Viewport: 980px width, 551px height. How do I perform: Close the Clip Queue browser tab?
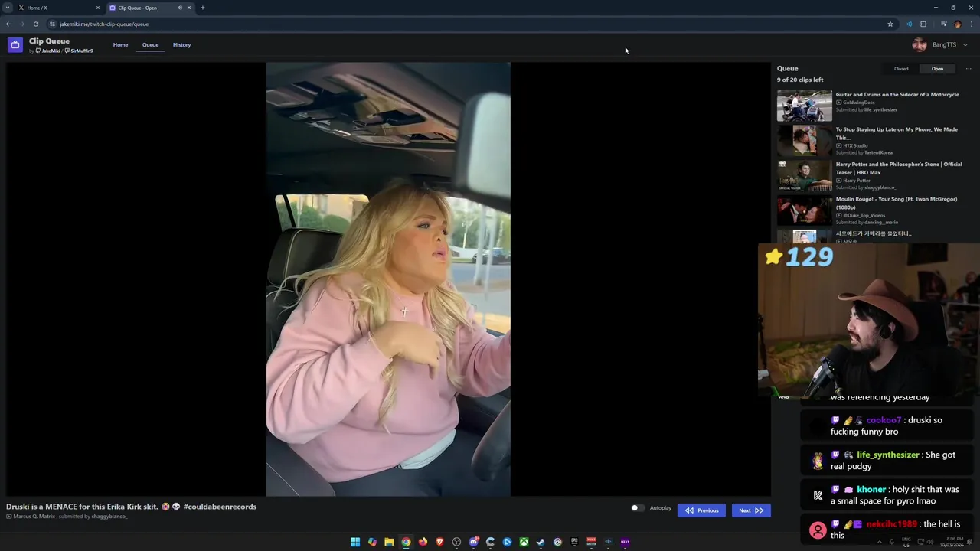pos(190,8)
